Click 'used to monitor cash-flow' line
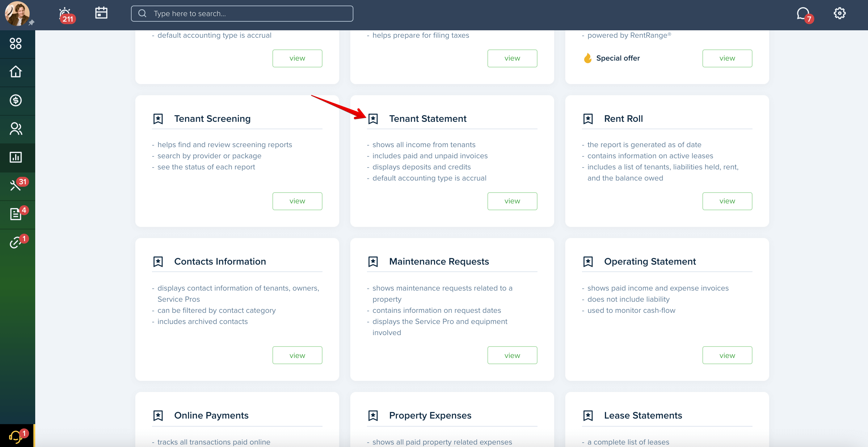 point(631,310)
